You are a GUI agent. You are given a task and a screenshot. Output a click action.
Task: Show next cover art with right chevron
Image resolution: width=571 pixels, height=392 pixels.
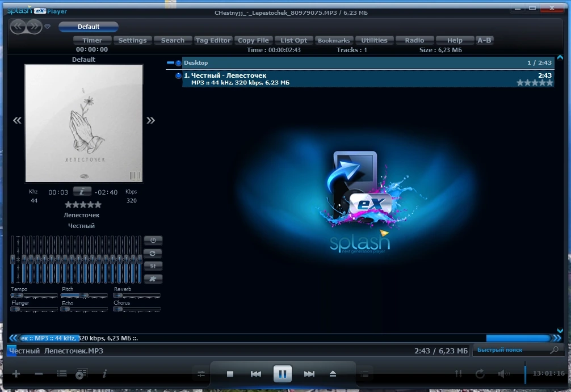point(151,120)
